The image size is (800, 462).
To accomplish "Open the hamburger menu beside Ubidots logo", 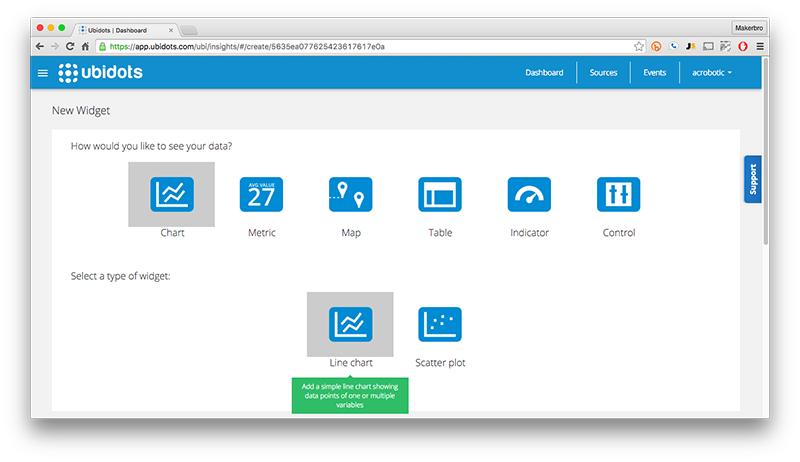I will coord(42,73).
